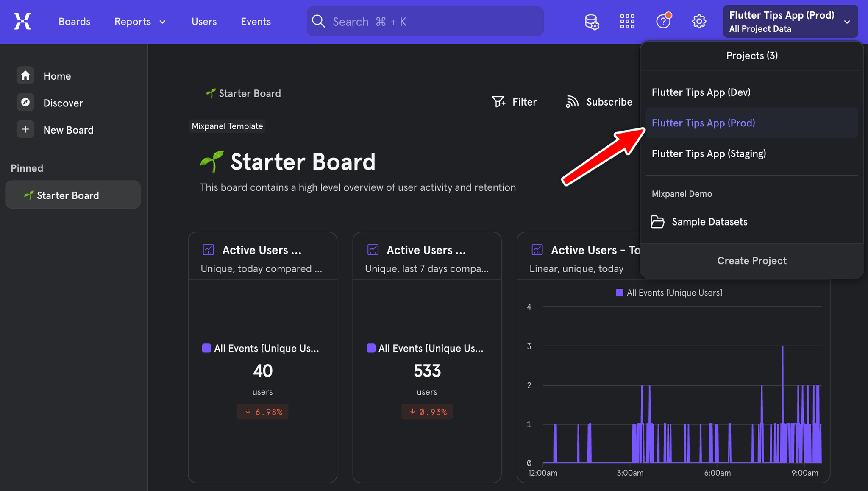868x491 pixels.
Task: Click the Projects (3) header
Action: coord(751,56)
